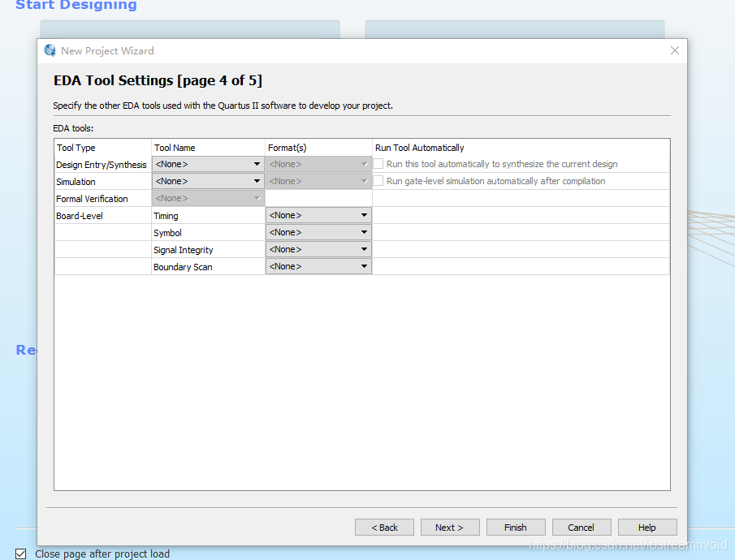Open Boundary Scan format dropdown
This screenshot has height=560, width=735.
318,266
